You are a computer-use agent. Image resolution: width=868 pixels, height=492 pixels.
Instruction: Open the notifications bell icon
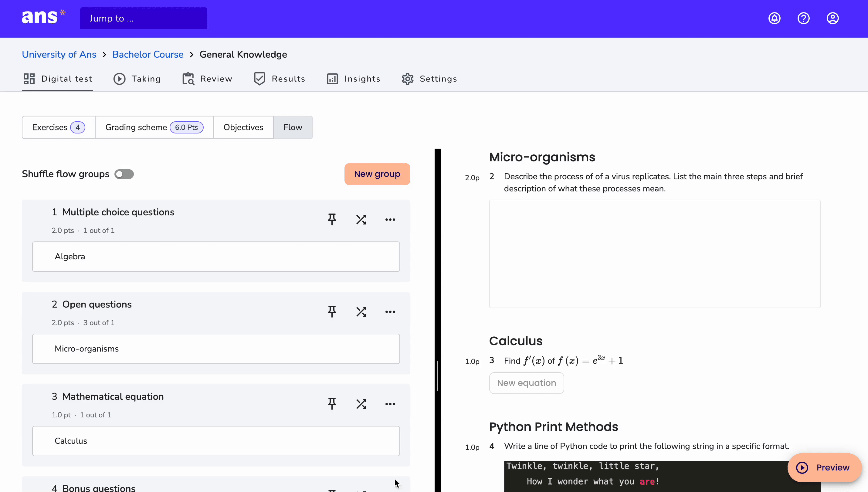point(775,18)
